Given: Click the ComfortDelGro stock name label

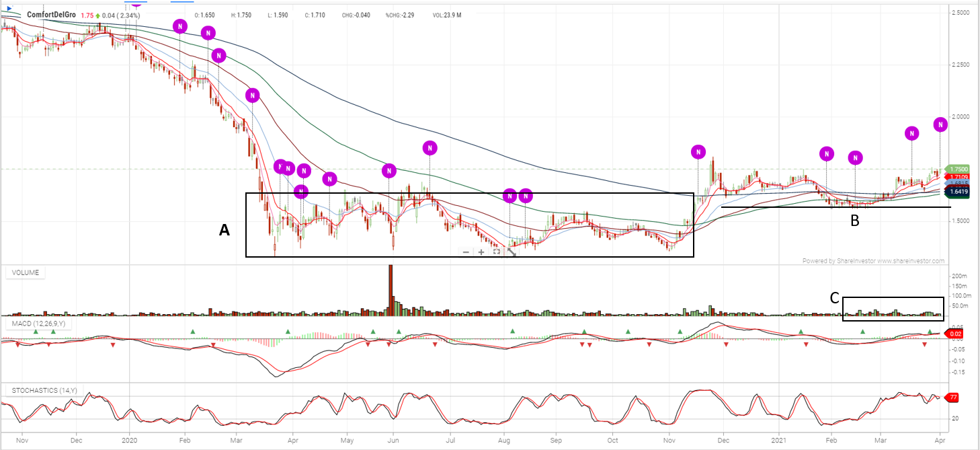Looking at the screenshot, I should [50, 15].
